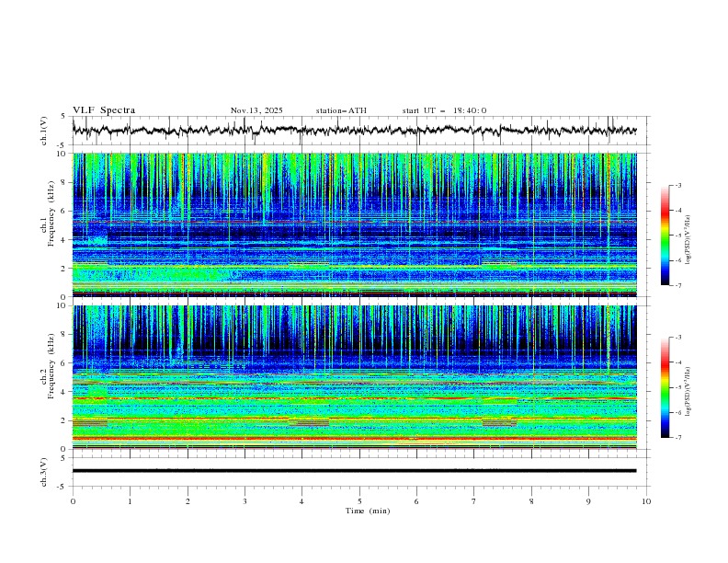Click the '-7' label on ch.2 colorbar

pos(677,438)
